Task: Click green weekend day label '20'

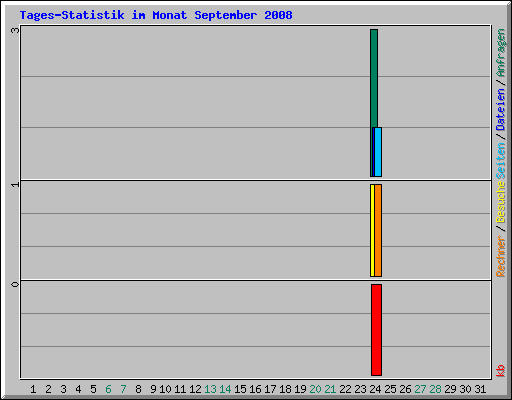Action: 315,389
